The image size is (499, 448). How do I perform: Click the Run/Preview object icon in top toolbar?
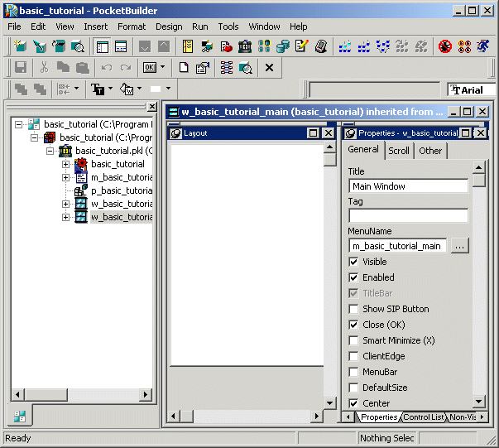pos(78,46)
